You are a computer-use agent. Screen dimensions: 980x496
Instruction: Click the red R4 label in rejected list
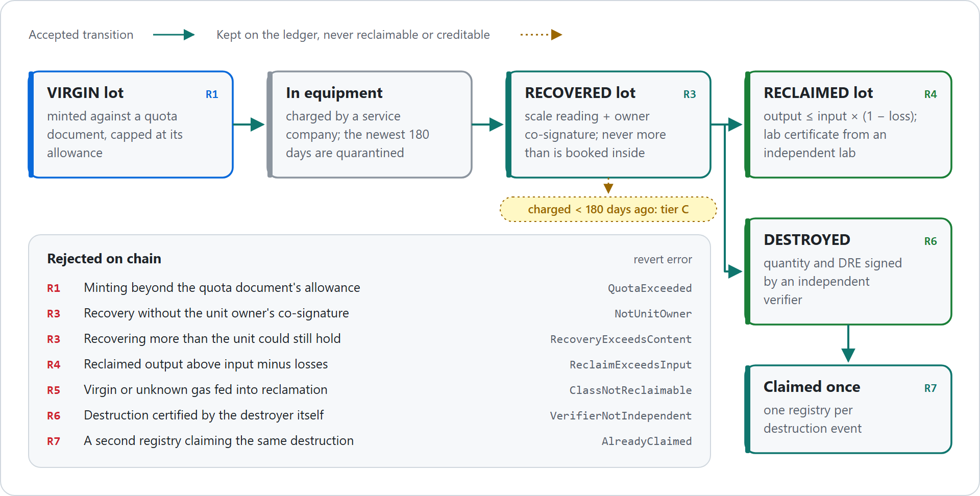[x=54, y=365]
